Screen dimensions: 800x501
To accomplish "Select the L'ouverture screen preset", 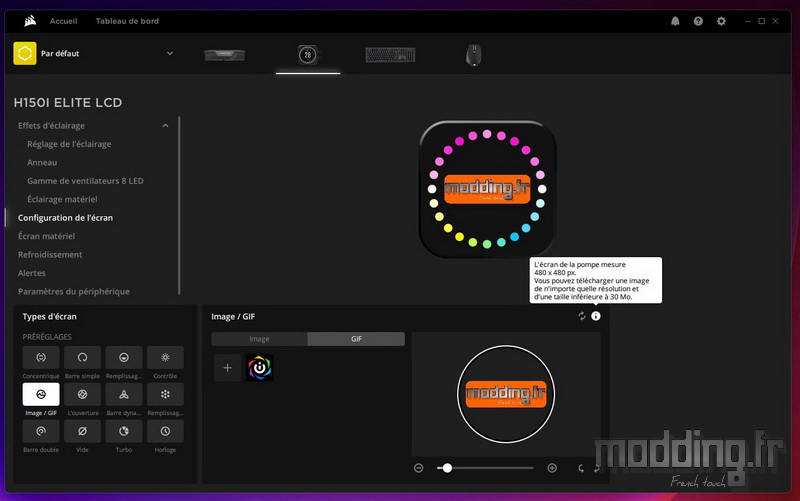I will [x=82, y=394].
